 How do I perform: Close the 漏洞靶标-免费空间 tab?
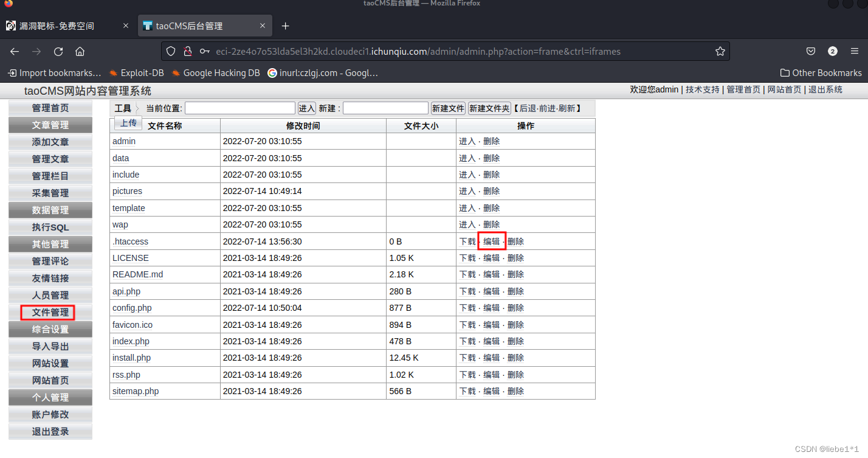tap(126, 26)
